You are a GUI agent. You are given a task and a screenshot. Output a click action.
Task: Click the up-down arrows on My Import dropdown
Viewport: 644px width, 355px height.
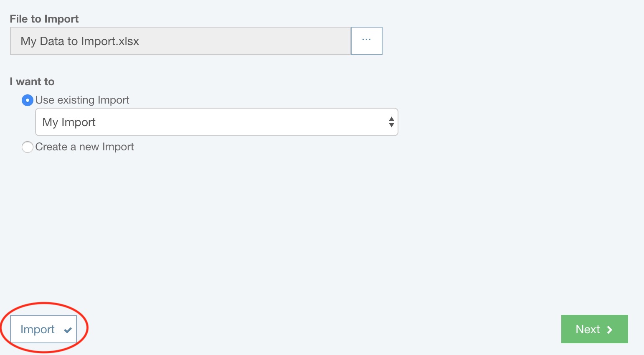coord(391,122)
